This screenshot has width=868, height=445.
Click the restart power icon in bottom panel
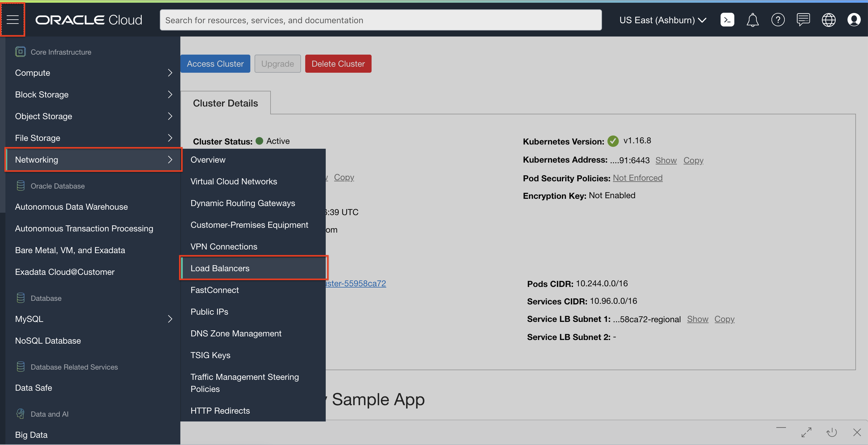(x=831, y=432)
